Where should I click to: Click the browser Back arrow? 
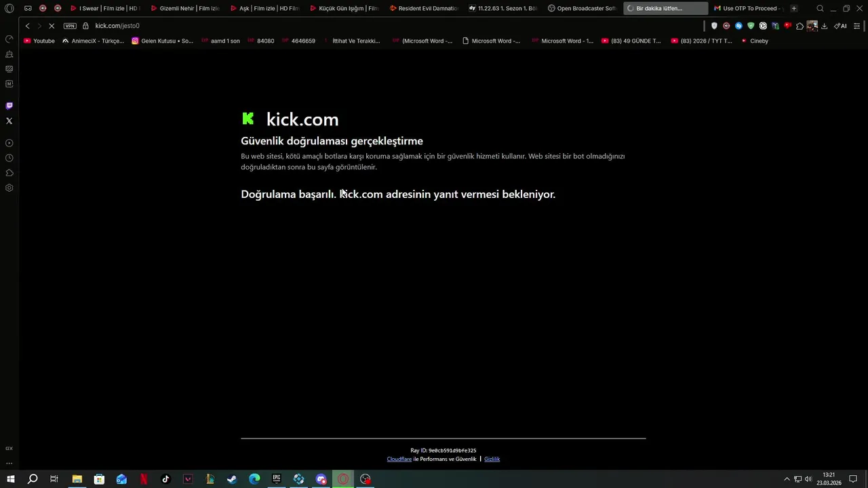coord(27,26)
